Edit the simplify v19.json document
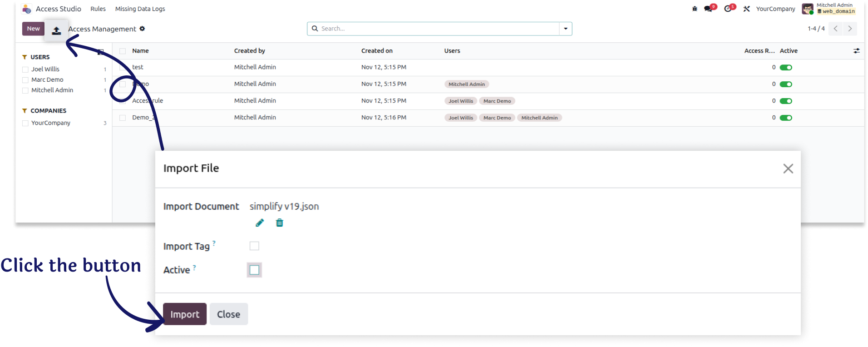The width and height of the screenshot is (868, 347). (x=260, y=223)
